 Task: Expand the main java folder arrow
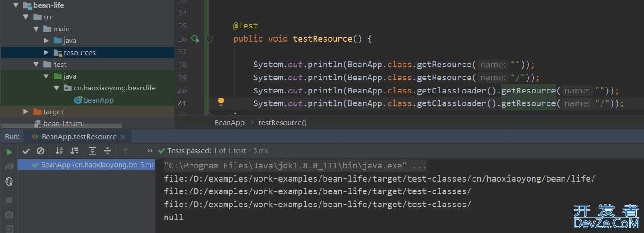click(46, 41)
